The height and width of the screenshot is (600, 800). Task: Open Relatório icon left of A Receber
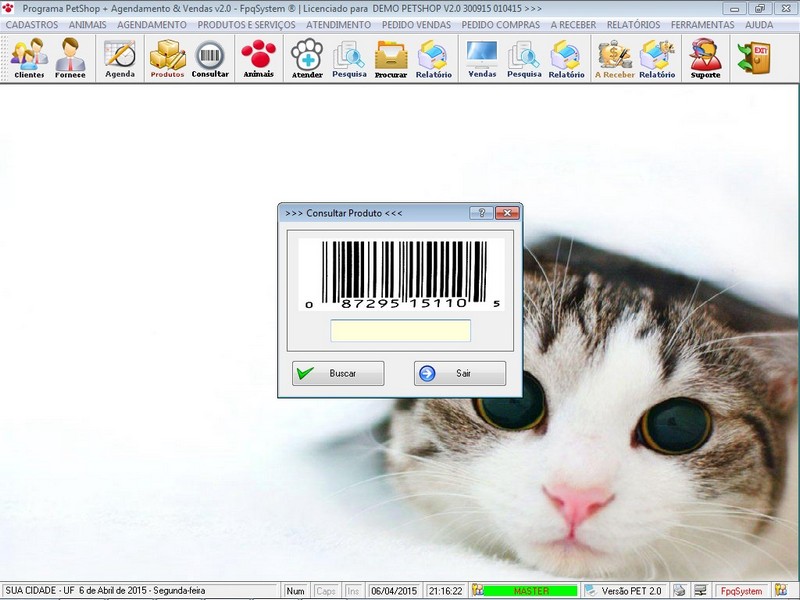566,58
